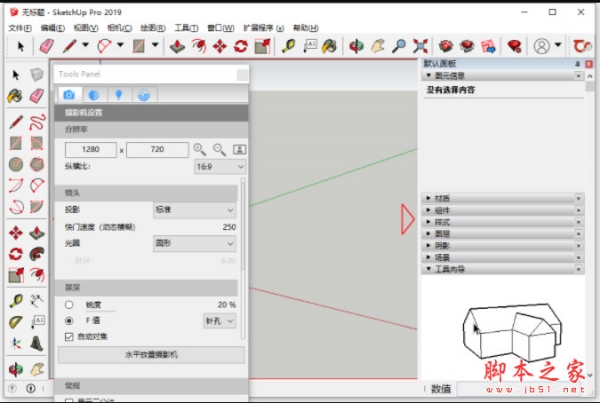
Task: Expand the 图层 panel section
Action: point(503,234)
